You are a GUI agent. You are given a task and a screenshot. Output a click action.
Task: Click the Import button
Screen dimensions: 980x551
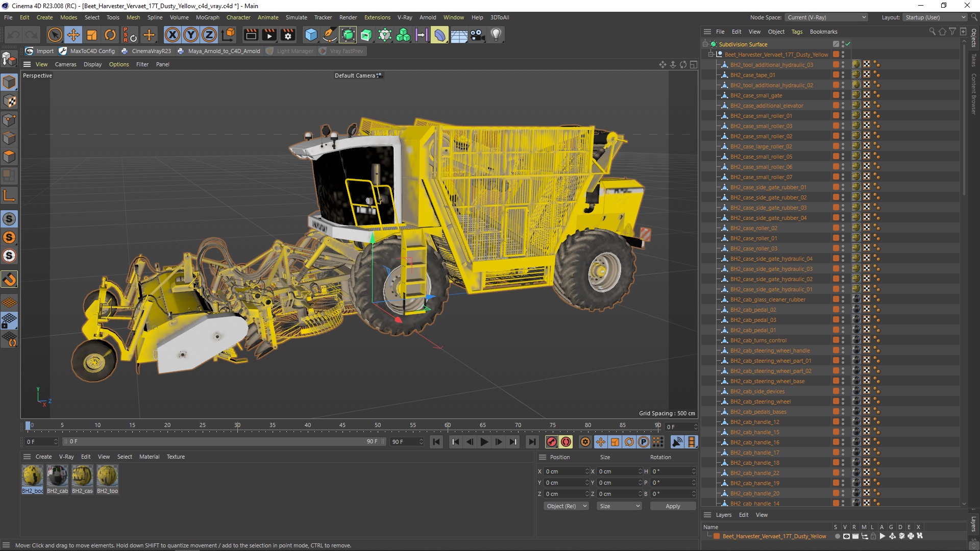(40, 51)
